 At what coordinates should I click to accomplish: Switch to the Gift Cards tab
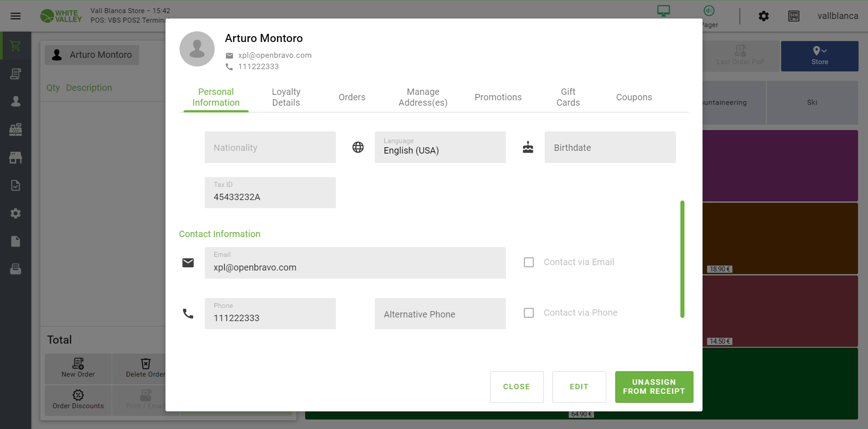pos(568,97)
